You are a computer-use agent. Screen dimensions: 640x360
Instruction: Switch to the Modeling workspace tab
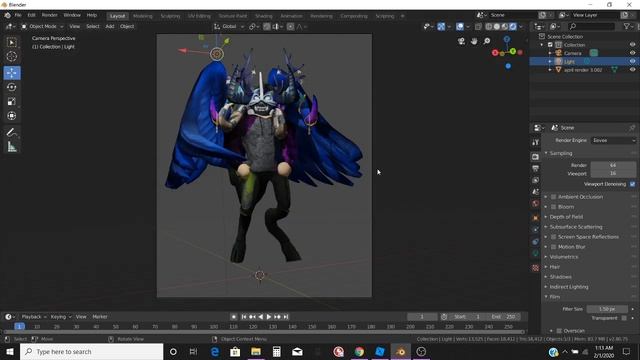coord(142,16)
